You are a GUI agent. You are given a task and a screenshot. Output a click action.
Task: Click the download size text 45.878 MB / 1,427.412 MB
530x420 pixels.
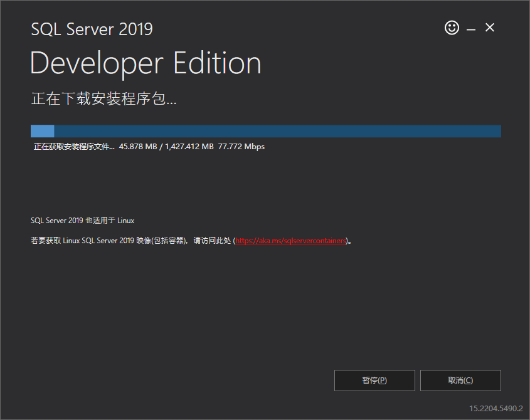coord(166,147)
